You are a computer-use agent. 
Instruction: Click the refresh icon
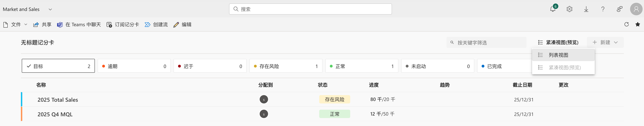(626, 24)
